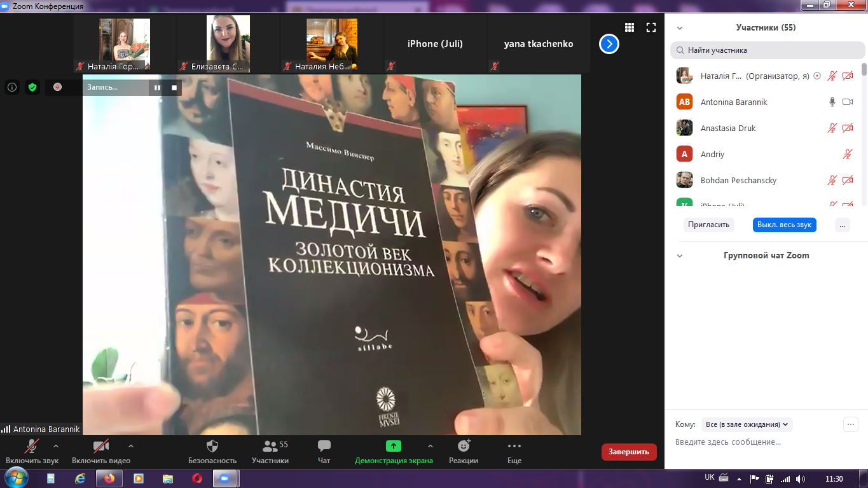
Task: Collapse the Участники (55) panel chevron
Action: pyautogui.click(x=680, y=28)
